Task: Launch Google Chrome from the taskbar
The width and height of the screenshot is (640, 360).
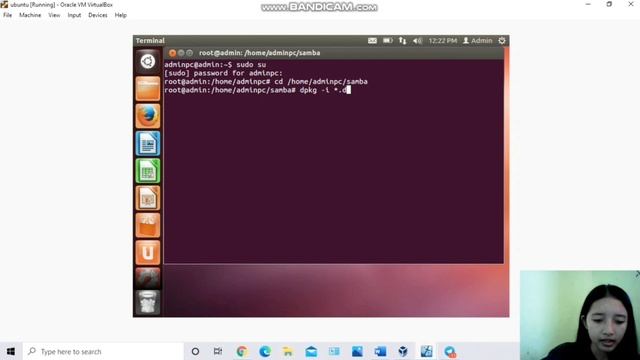Action: click(x=242, y=351)
